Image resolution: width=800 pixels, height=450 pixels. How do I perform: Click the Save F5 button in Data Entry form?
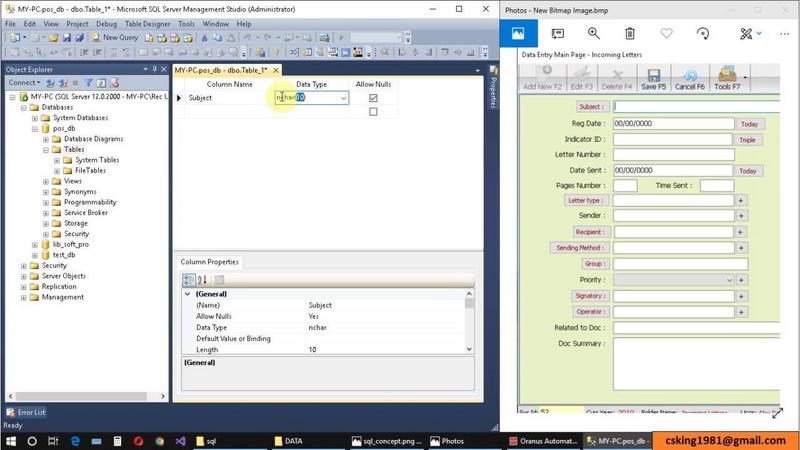click(x=653, y=79)
